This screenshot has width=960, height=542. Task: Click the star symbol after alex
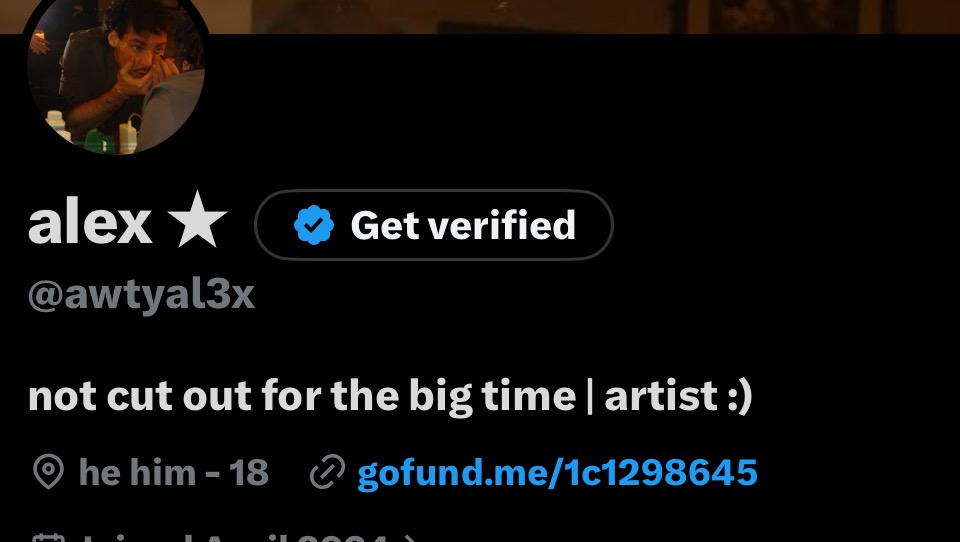click(197, 219)
